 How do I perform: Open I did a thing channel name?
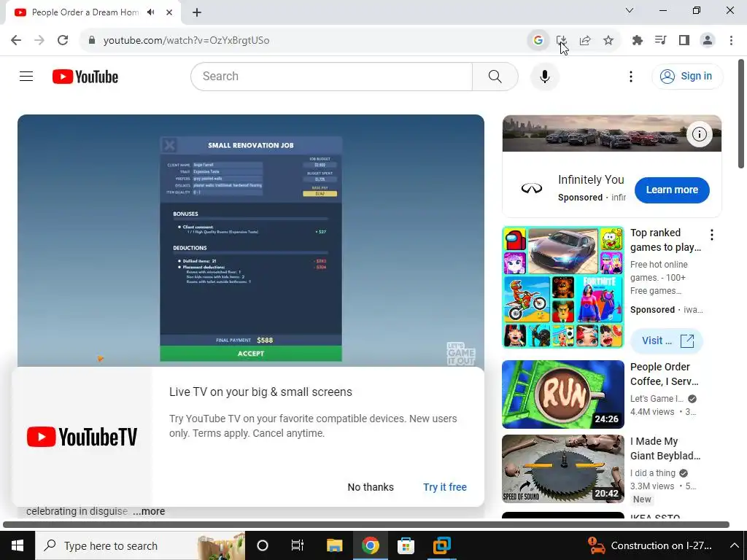tap(653, 472)
